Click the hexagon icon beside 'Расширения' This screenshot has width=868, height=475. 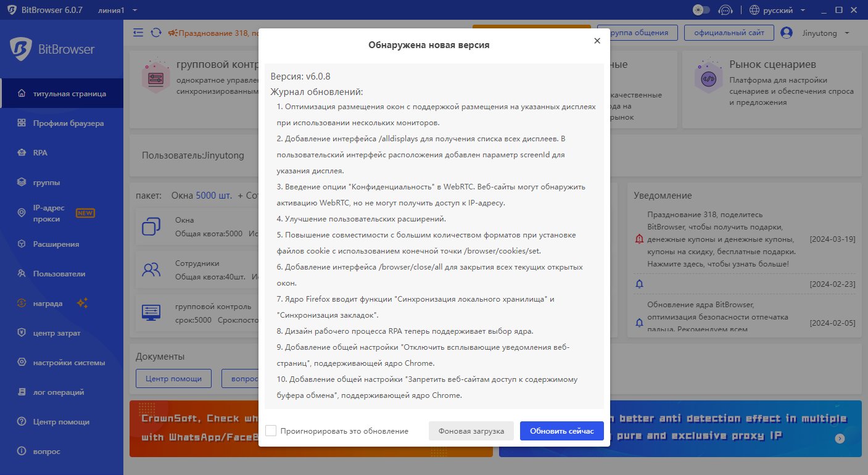point(22,244)
